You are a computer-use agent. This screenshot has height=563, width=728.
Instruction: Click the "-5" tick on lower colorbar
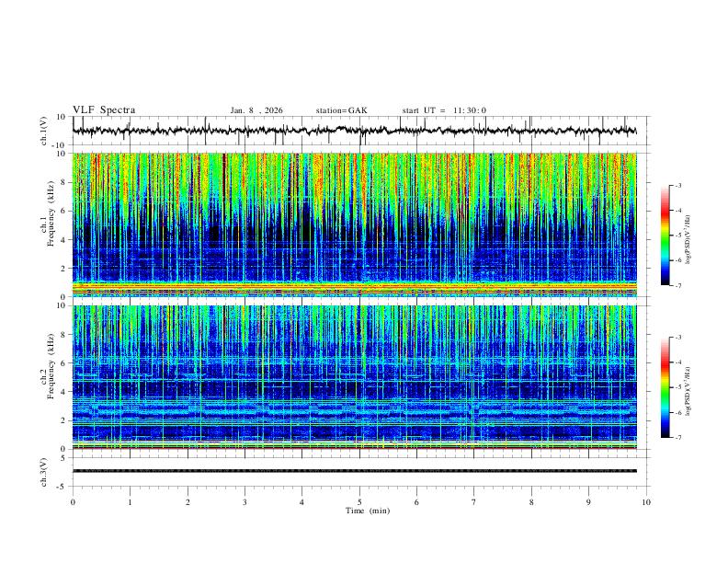677,387
